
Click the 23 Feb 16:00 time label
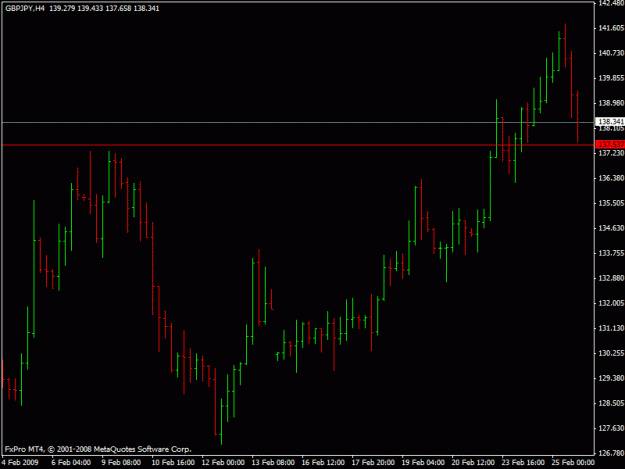(523, 463)
